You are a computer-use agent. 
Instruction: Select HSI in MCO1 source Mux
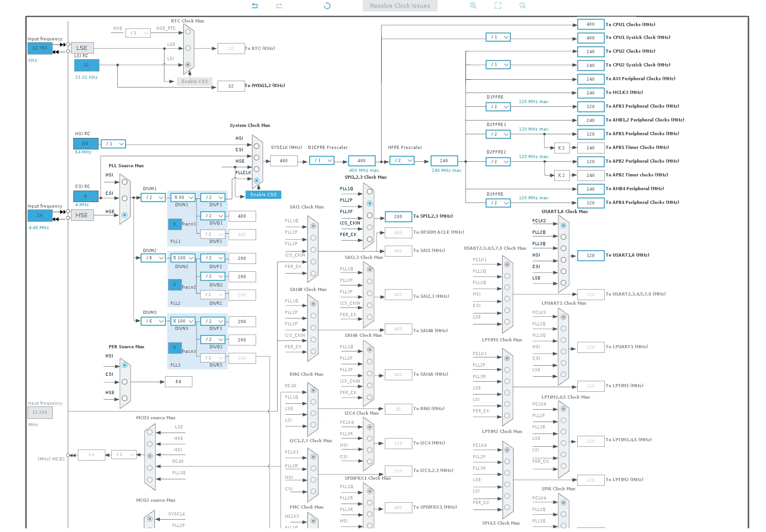(150, 455)
